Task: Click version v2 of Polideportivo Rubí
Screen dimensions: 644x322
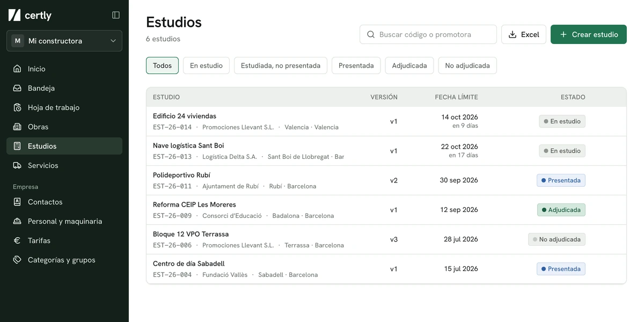Action: click(x=394, y=180)
